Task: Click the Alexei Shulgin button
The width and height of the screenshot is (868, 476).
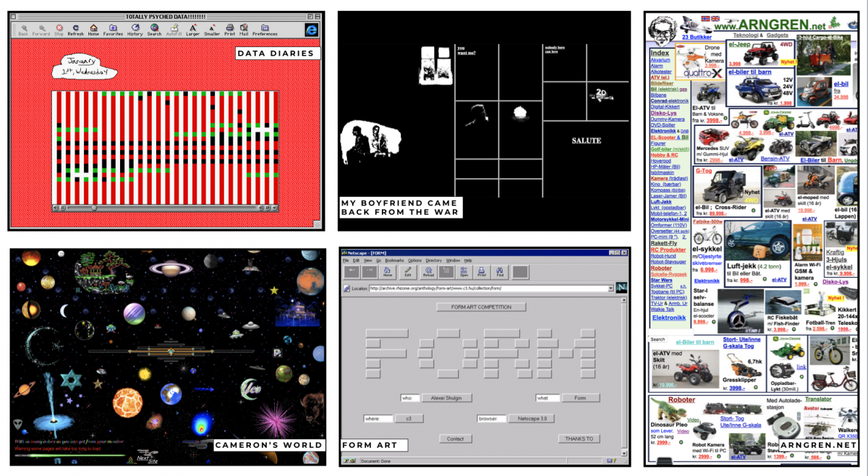Action: point(446,398)
